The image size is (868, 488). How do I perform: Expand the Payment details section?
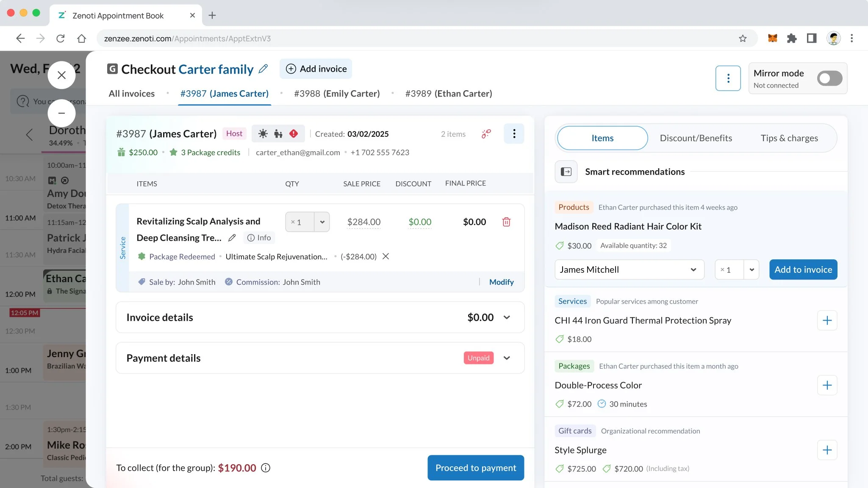coord(507,358)
